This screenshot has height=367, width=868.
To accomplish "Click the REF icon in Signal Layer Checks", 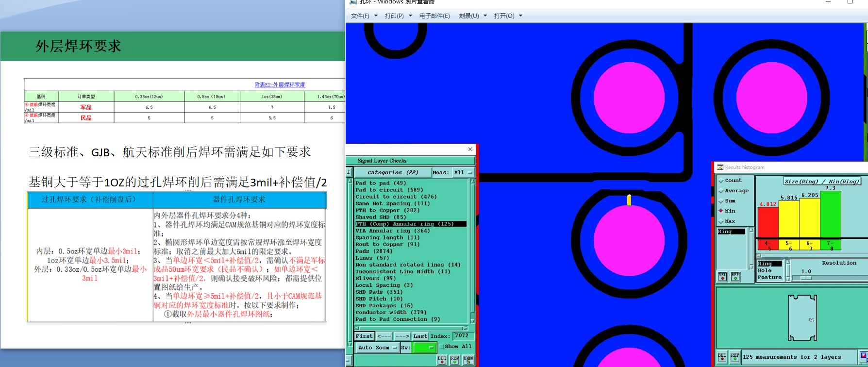I will [x=455, y=360].
